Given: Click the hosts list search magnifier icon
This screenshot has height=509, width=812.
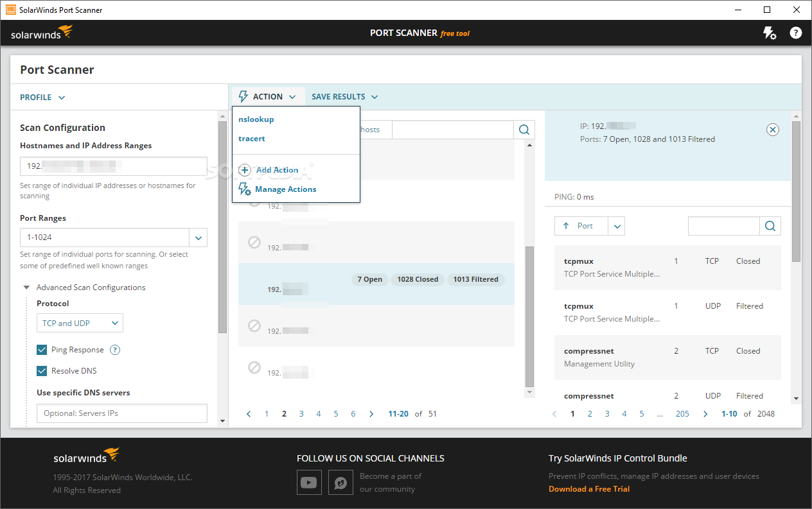Looking at the screenshot, I should (524, 130).
